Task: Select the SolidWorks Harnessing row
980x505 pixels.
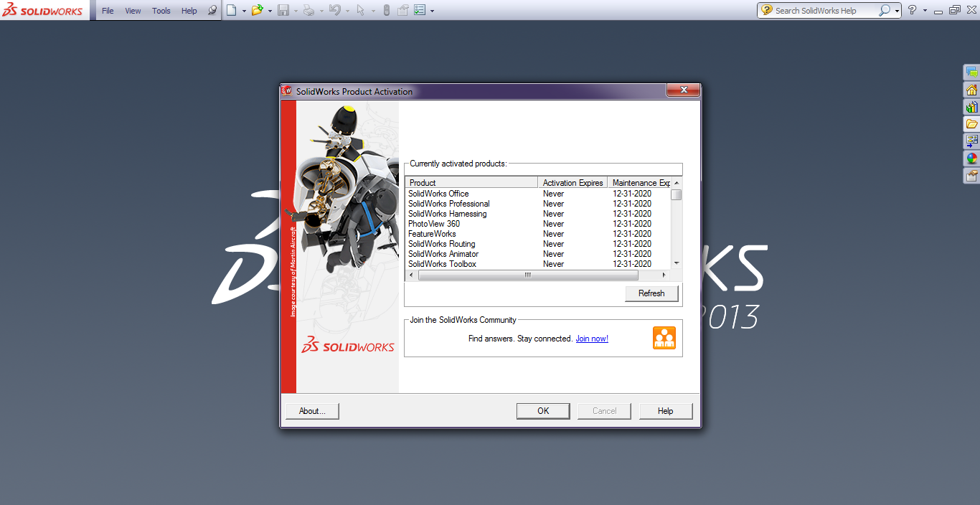Action: (x=538, y=214)
